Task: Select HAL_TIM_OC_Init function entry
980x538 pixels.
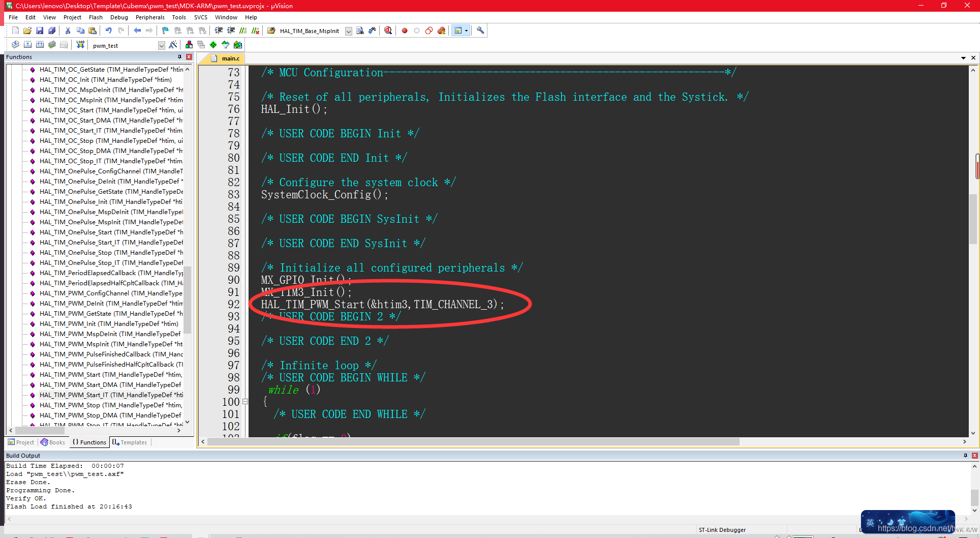Action: tap(105, 80)
